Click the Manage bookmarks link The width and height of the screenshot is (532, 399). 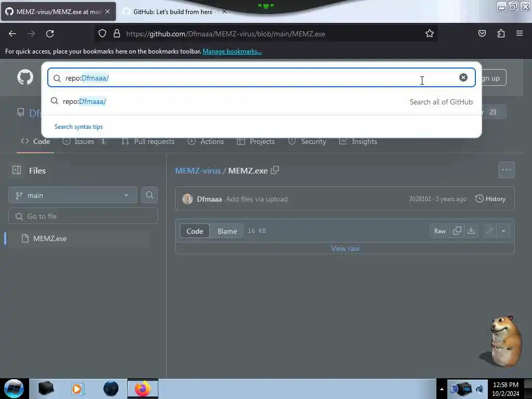coord(232,51)
